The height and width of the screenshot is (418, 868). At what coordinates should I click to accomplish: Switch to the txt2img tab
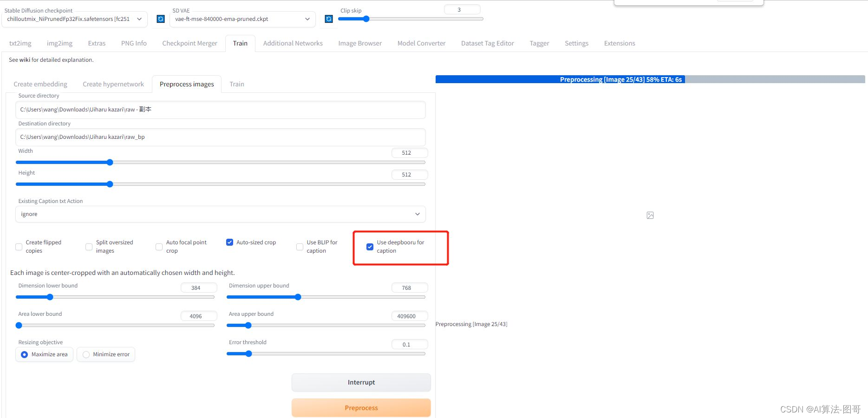point(20,43)
